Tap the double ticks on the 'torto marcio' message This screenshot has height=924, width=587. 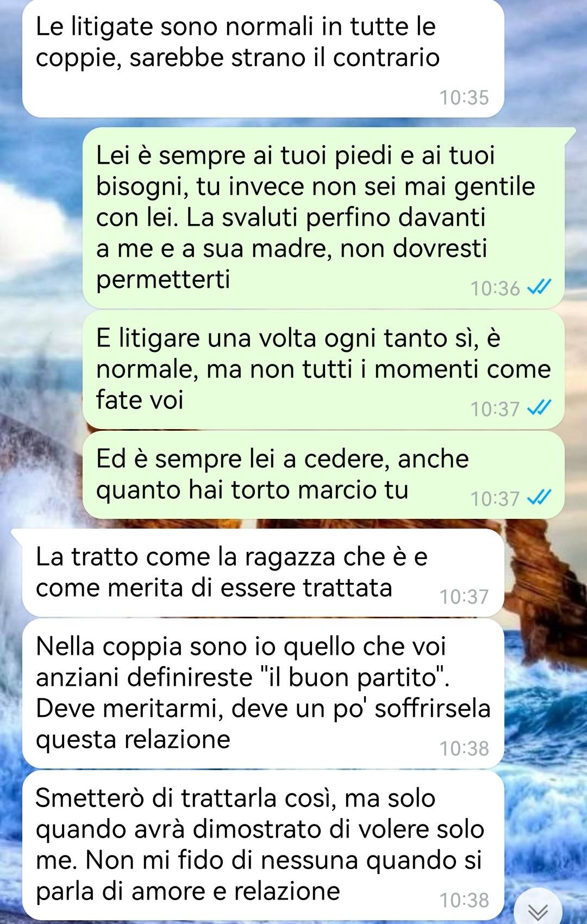coord(540,498)
